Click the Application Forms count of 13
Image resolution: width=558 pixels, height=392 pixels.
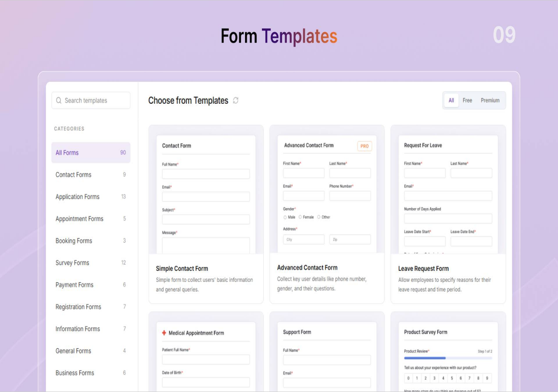click(x=123, y=196)
